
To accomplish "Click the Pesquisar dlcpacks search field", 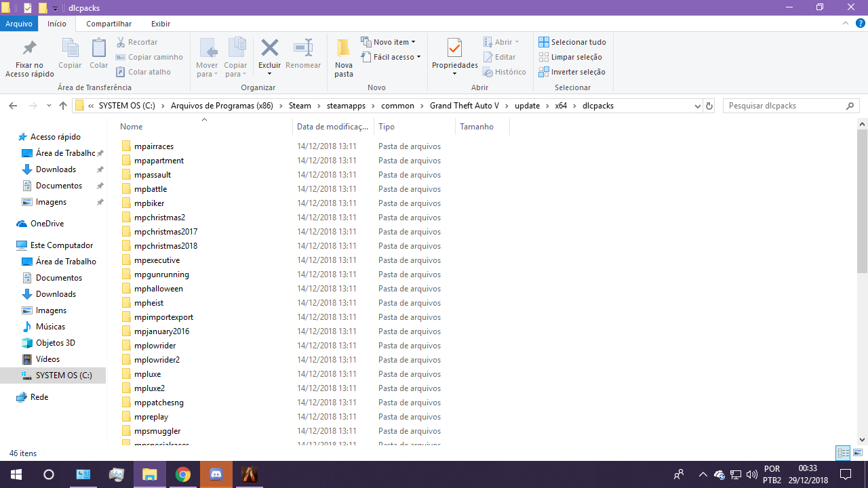I will [x=783, y=106].
